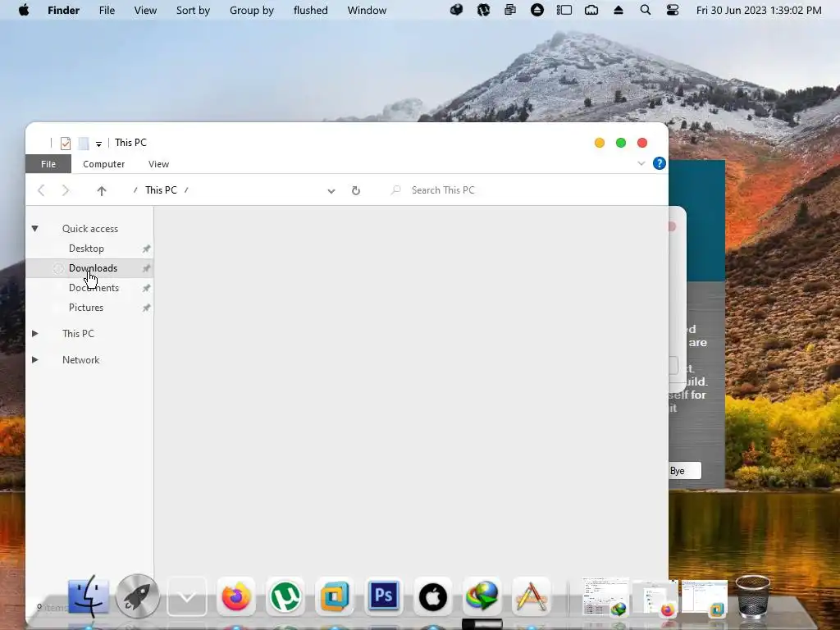The width and height of the screenshot is (840, 630).
Task: Click the chevron-down box in dock
Action: click(187, 596)
